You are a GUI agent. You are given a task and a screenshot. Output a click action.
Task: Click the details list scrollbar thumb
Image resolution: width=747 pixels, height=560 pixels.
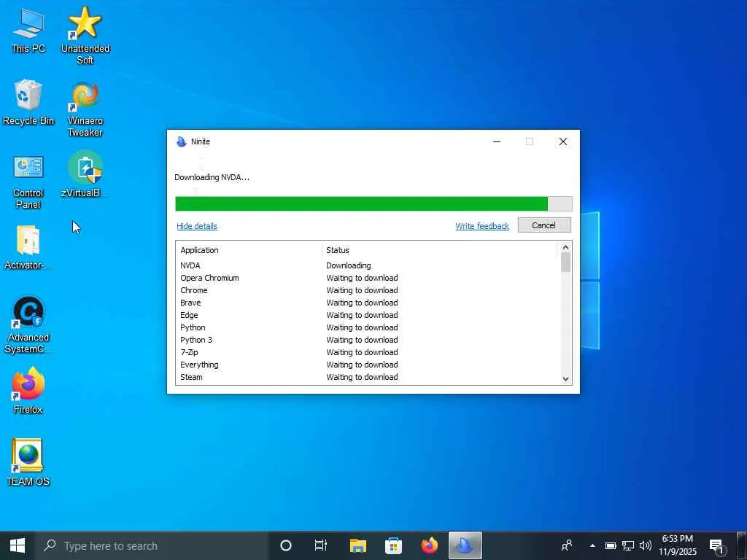(565, 262)
